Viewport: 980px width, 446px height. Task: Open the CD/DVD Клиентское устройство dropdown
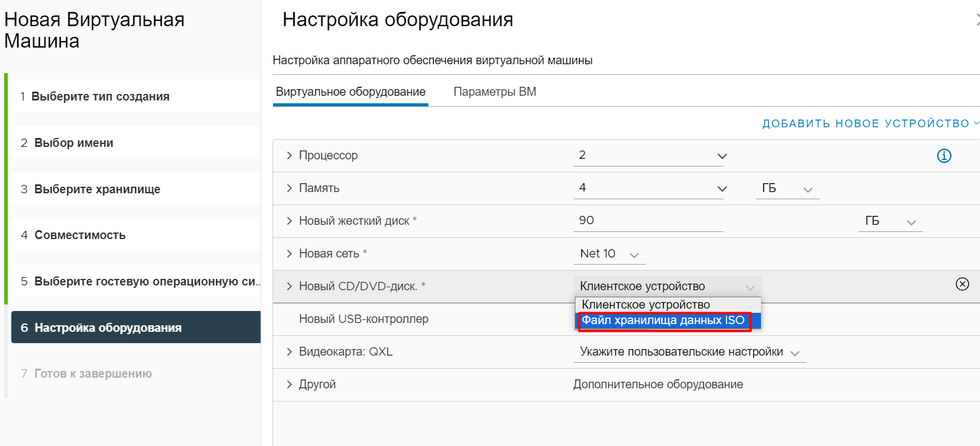(x=668, y=287)
